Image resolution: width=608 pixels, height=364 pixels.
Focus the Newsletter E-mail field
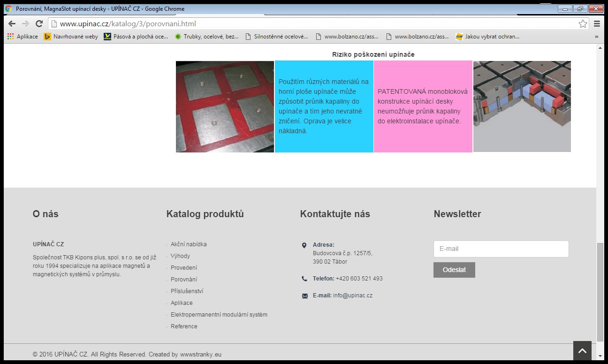coord(501,249)
